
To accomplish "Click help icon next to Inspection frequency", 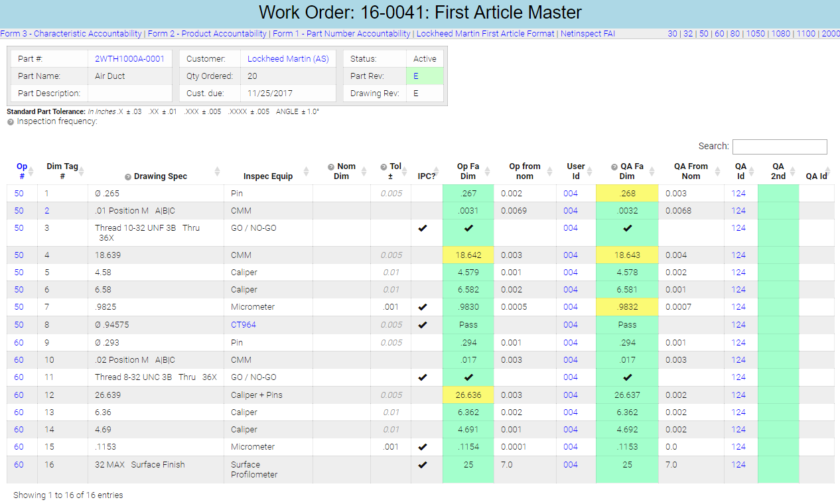I will coord(11,122).
